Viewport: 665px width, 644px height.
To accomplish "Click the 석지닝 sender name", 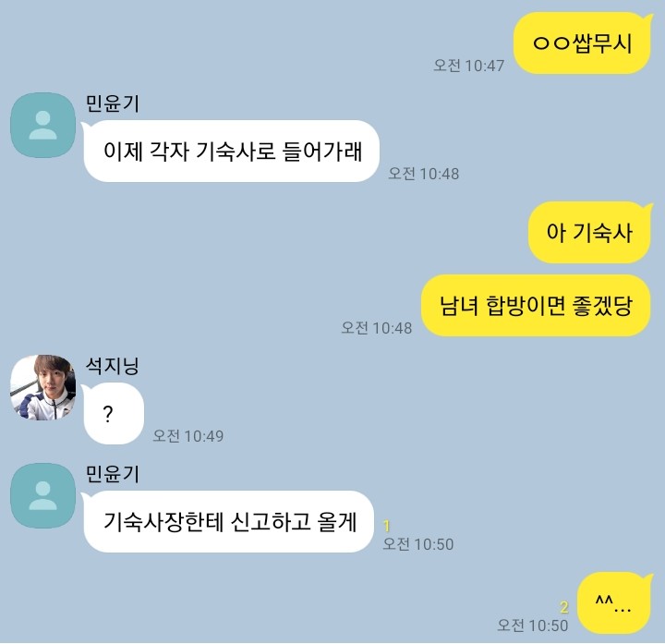I will pyautogui.click(x=113, y=366).
